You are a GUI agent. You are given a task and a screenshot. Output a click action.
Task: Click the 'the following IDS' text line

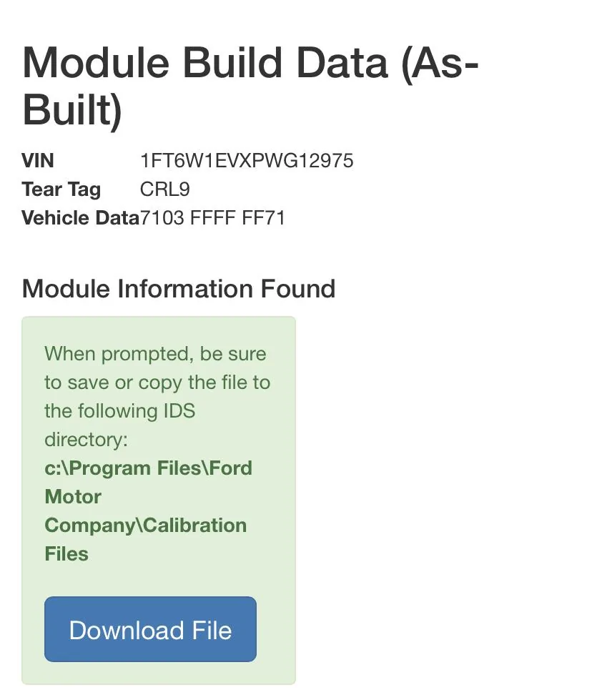click(x=119, y=411)
